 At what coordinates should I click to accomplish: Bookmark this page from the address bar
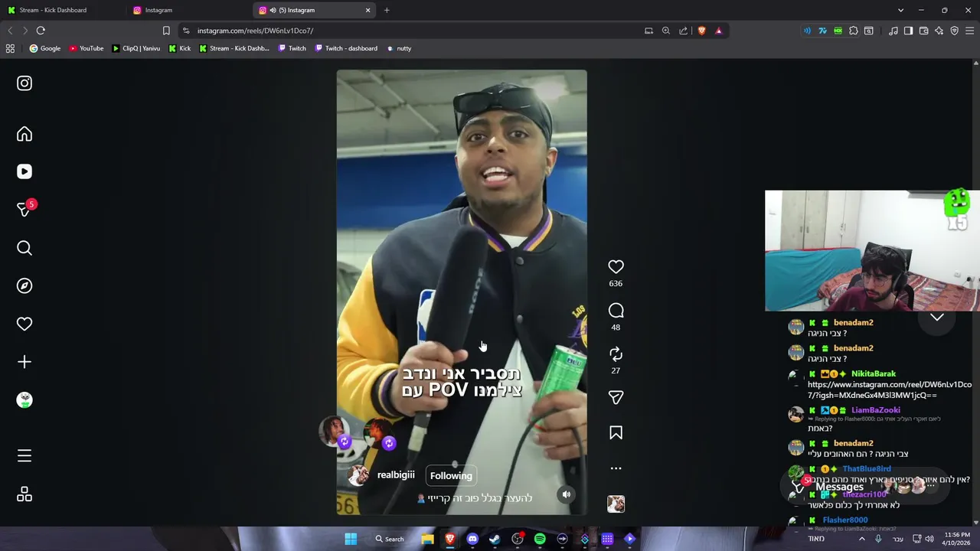point(166,31)
